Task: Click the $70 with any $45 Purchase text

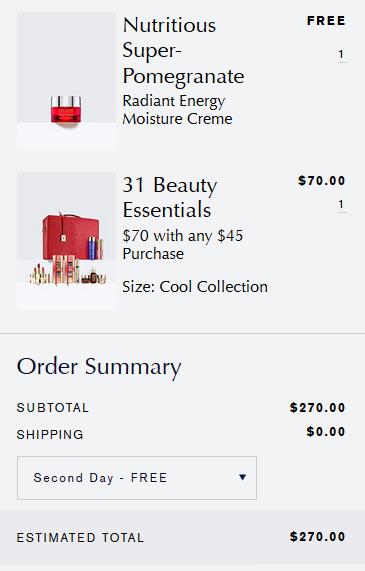Action: click(182, 245)
